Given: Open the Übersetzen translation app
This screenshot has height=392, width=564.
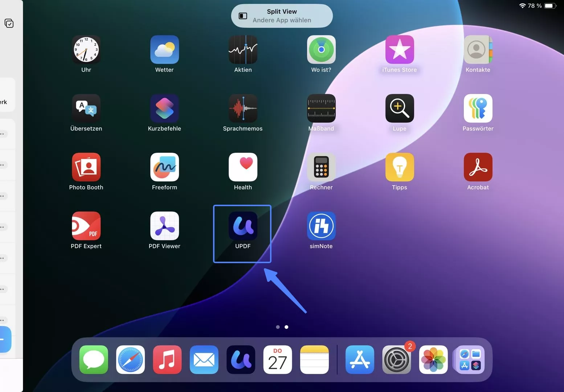Looking at the screenshot, I should tap(86, 108).
